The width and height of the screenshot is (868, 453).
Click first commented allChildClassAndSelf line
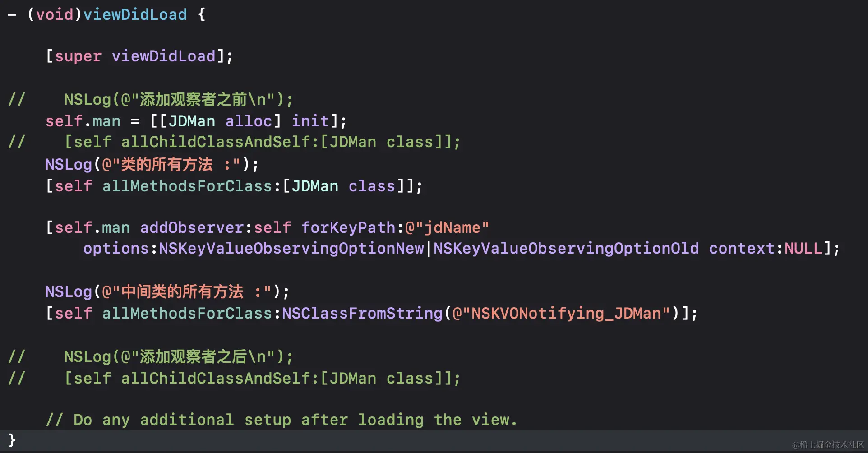coord(235,142)
